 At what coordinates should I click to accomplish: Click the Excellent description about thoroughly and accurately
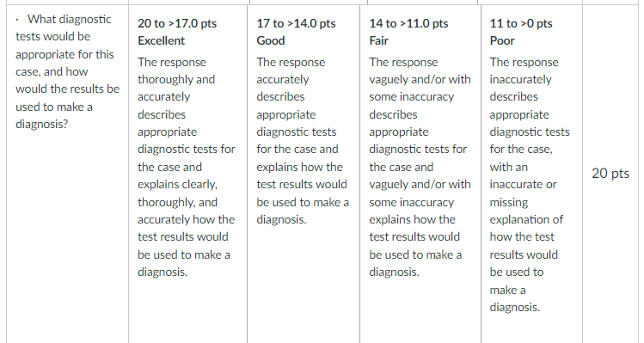coord(186,167)
